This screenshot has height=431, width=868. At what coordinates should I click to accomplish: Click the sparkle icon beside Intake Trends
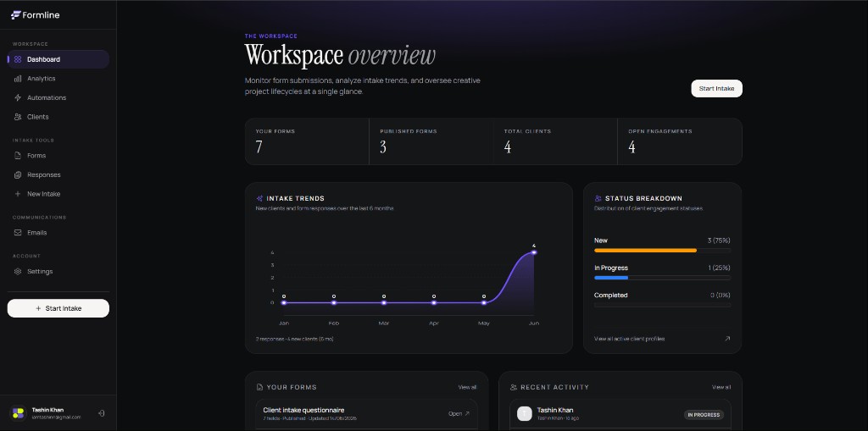pos(259,198)
